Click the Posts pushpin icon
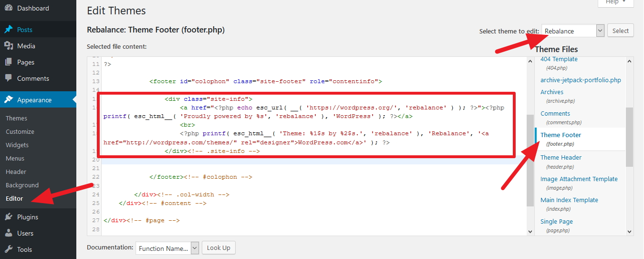Screen dimensions: 644x259 pos(9,30)
